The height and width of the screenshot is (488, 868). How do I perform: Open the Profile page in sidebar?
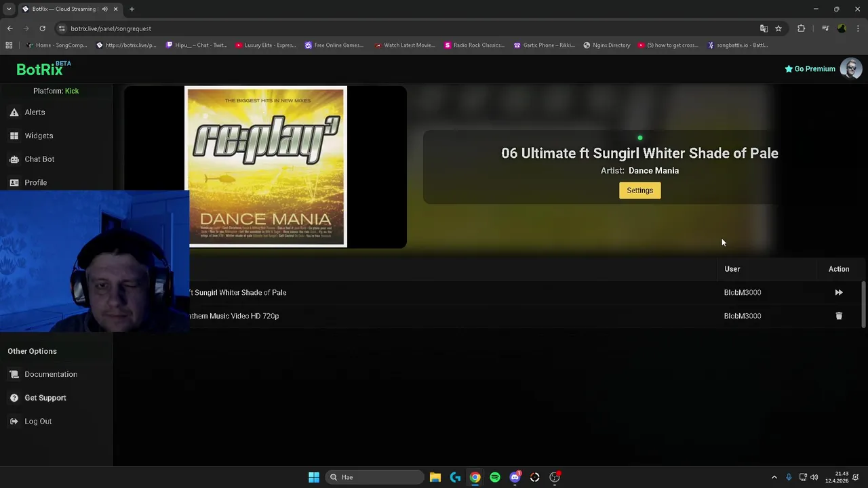pyautogui.click(x=35, y=182)
